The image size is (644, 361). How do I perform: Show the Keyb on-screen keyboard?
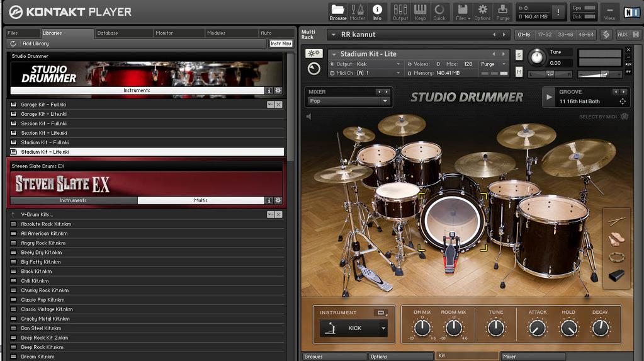click(420, 12)
